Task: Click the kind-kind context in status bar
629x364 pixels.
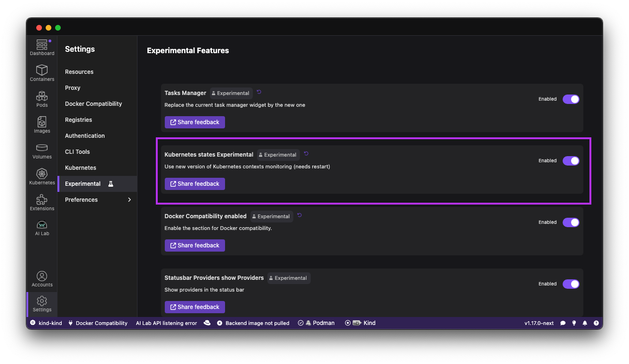Action: (46, 323)
